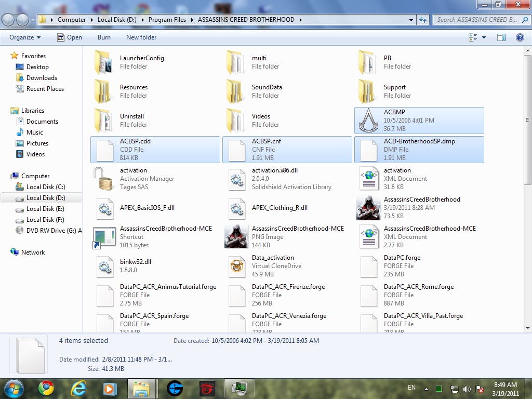The image size is (532, 399).
Task: Click New folder in the toolbar
Action: click(x=141, y=37)
